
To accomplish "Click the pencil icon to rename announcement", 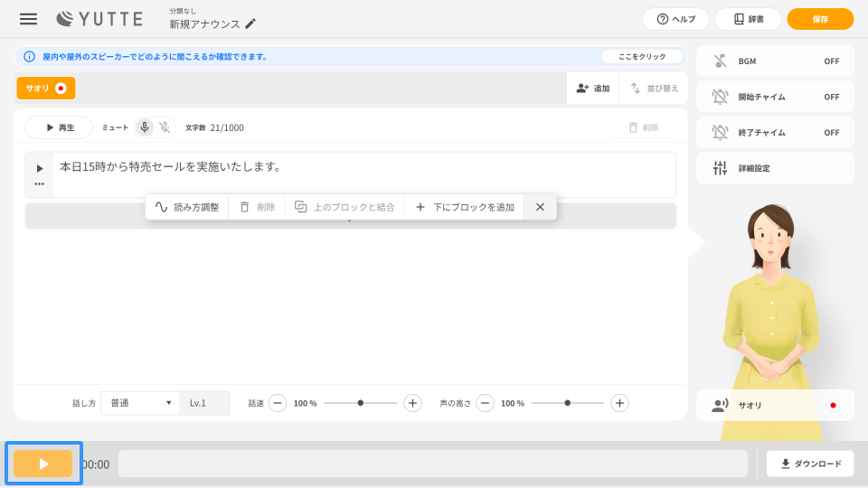I will point(250,24).
